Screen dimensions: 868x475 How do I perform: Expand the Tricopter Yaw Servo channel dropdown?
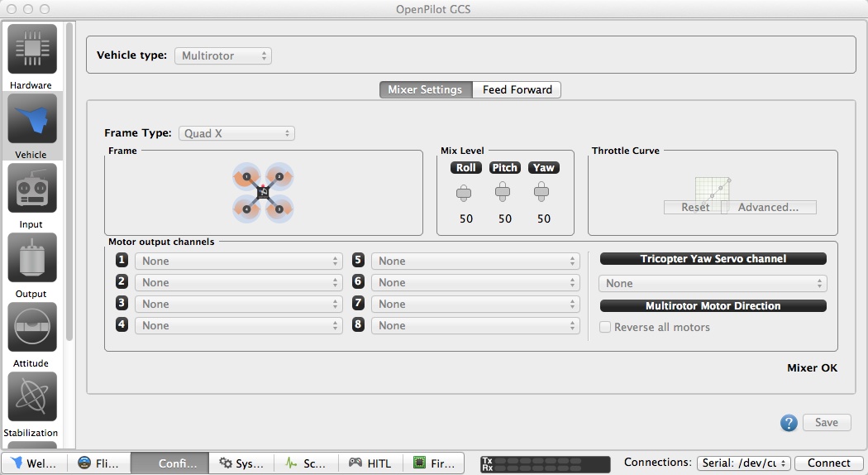[712, 283]
